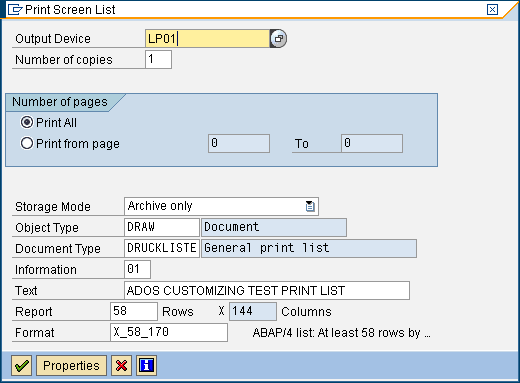Click the Report rows field showing 58

pyautogui.click(x=134, y=311)
